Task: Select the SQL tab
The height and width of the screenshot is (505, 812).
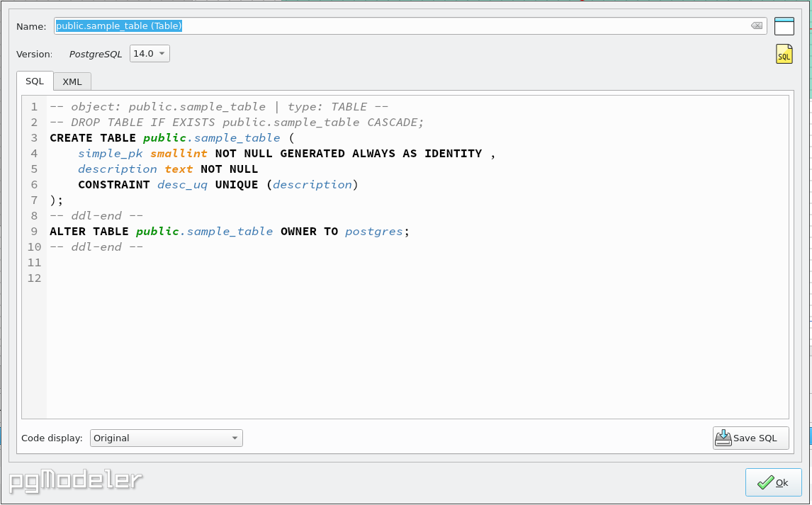Action: click(34, 81)
